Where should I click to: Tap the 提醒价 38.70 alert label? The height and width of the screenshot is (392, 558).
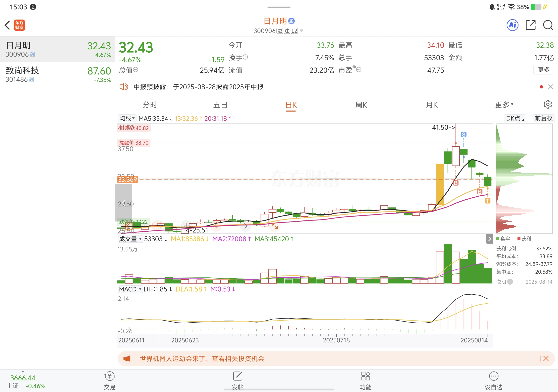pyautogui.click(x=134, y=143)
